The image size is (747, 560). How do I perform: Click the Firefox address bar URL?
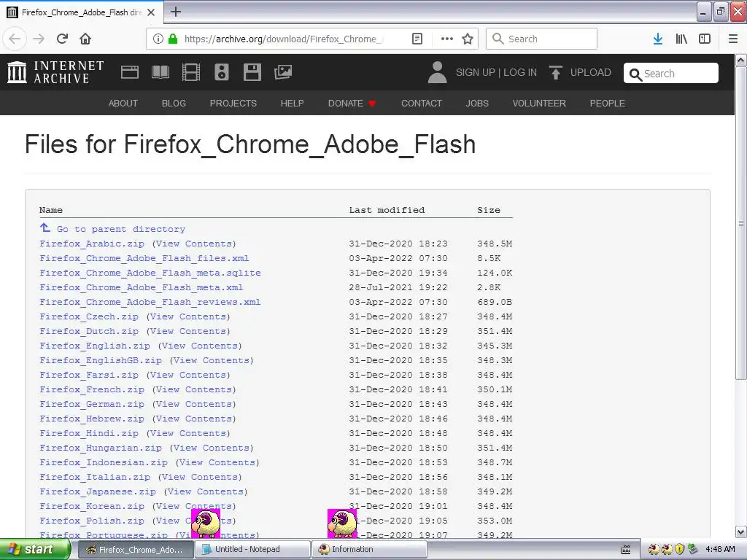[284, 39]
